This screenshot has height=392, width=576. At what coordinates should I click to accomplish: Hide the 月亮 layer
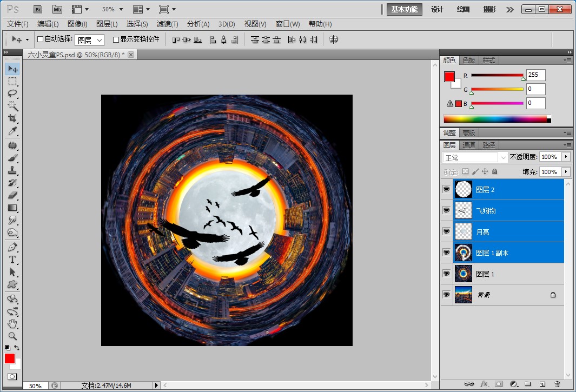pyautogui.click(x=446, y=231)
